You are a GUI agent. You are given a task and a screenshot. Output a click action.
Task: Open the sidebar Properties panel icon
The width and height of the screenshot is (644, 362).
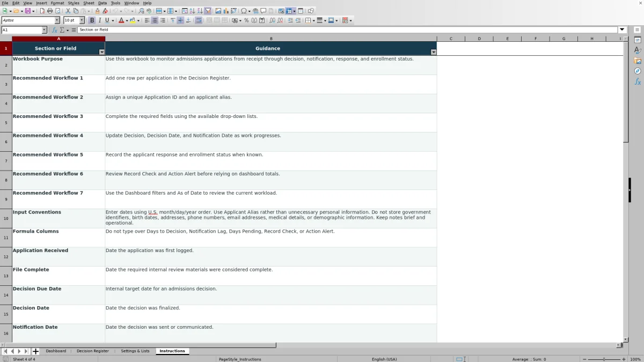638,40
